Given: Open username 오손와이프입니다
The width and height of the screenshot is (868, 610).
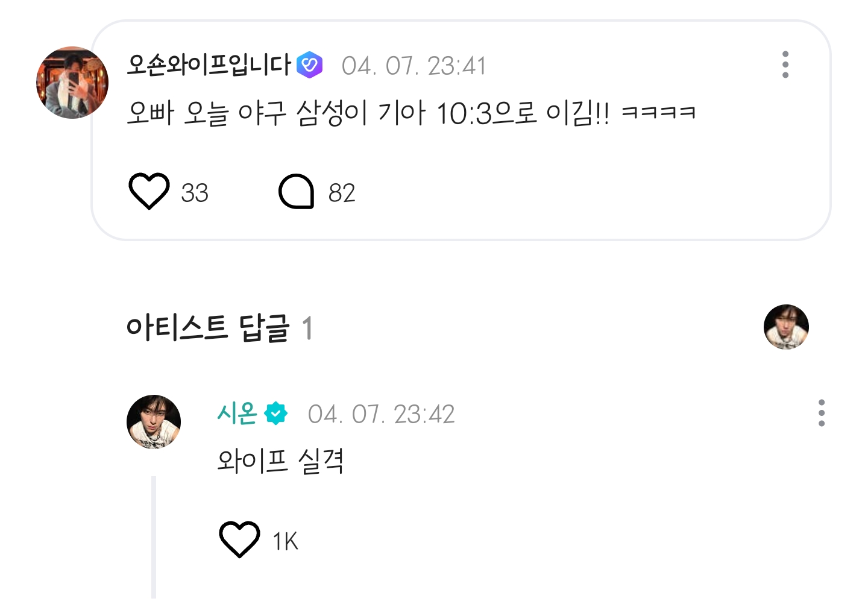Looking at the screenshot, I should click(209, 65).
